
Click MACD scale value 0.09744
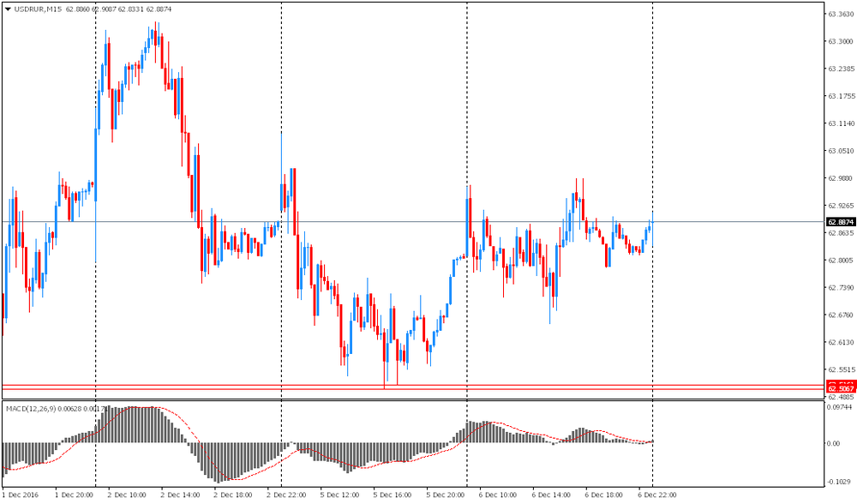point(840,407)
